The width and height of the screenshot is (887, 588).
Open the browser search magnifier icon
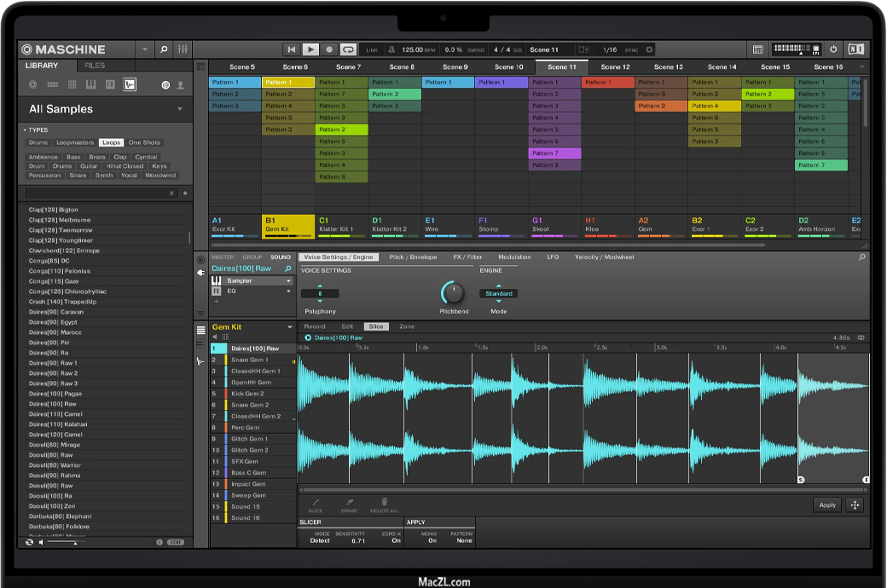click(164, 49)
